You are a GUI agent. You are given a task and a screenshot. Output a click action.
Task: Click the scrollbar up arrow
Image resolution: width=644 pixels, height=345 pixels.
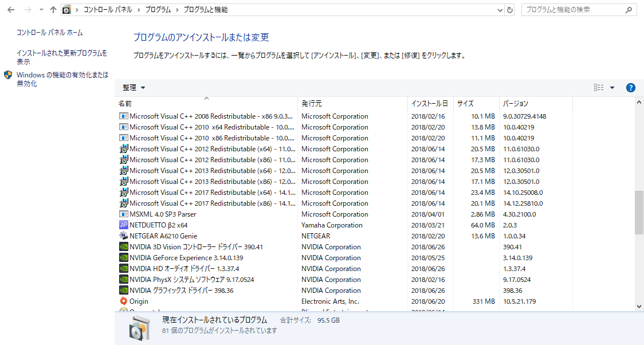[x=639, y=102]
